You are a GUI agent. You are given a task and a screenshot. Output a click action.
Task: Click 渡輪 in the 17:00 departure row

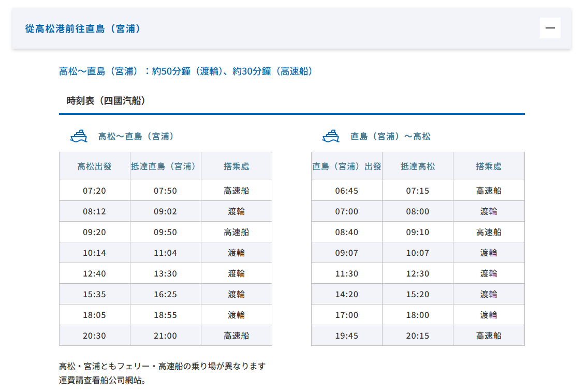coord(489,315)
